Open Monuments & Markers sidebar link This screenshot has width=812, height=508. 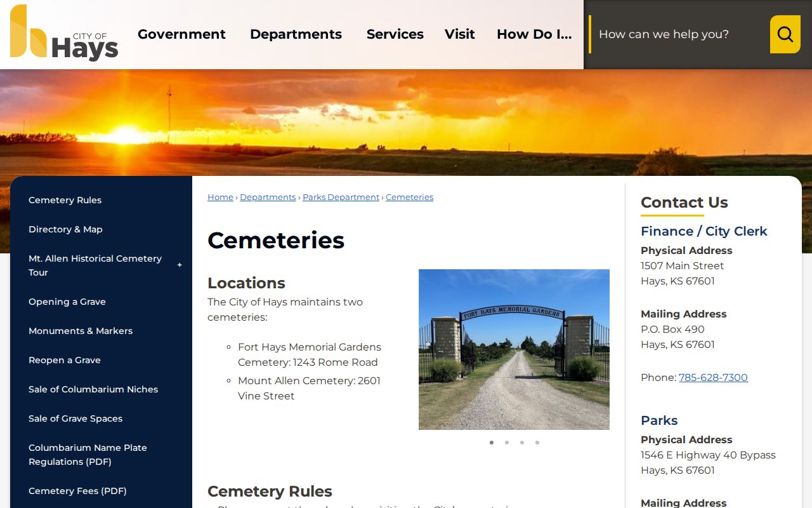81,331
